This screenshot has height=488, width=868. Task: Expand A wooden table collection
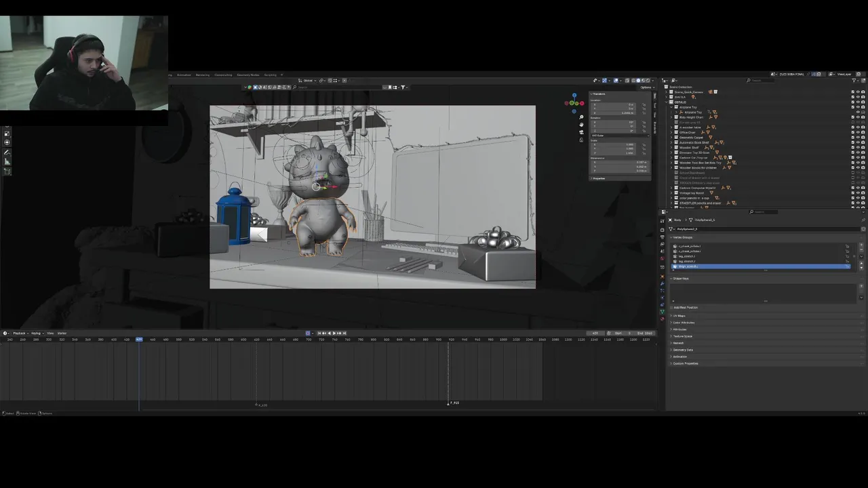pos(671,127)
